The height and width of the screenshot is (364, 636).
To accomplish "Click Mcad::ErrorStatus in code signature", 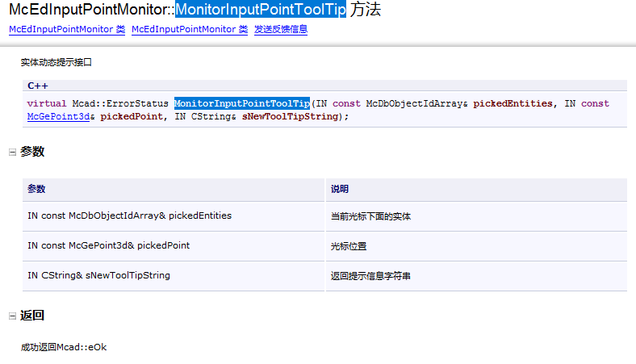I will (120, 103).
